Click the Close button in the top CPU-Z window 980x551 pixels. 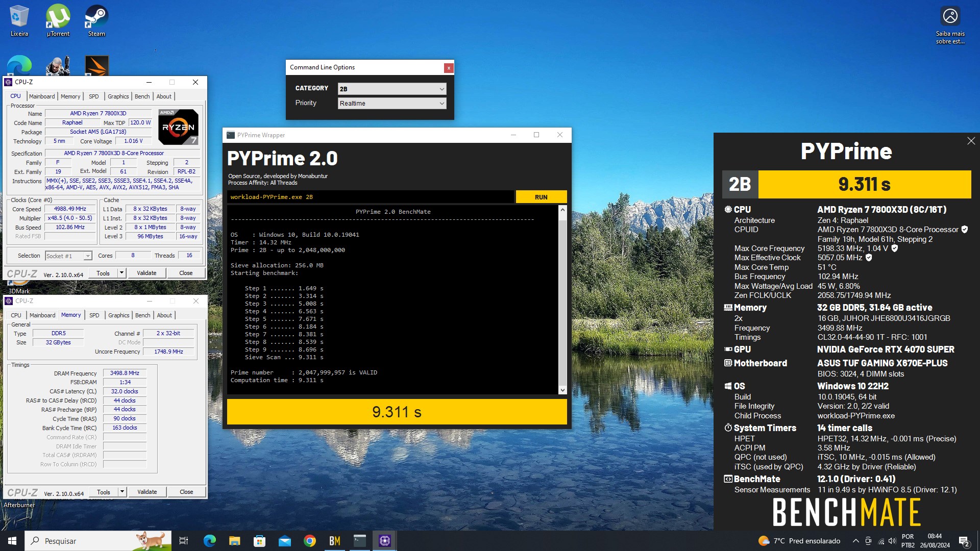click(x=186, y=273)
